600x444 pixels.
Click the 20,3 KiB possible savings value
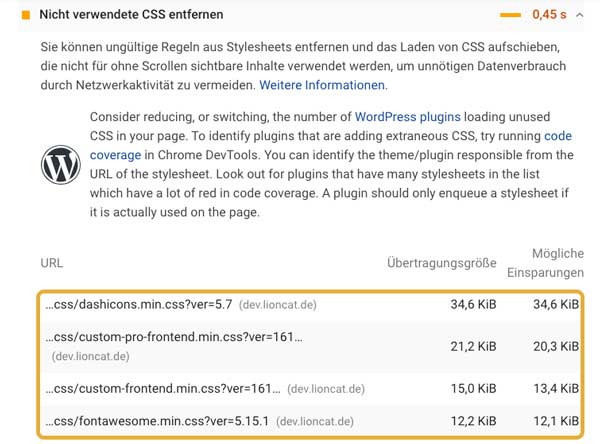coord(556,346)
